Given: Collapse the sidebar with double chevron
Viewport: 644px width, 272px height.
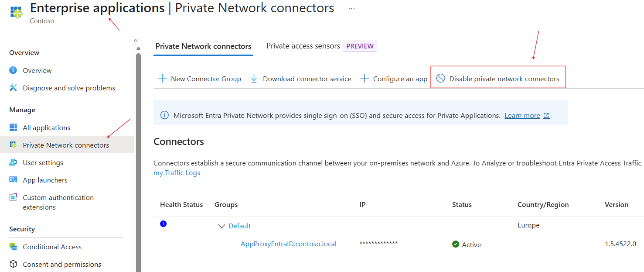Looking at the screenshot, I should click(x=136, y=40).
